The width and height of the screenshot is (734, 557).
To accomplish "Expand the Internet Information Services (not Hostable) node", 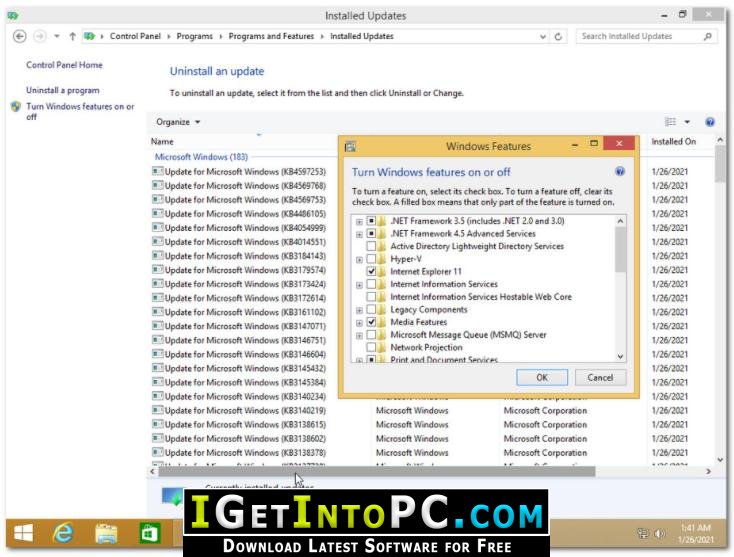I will [359, 285].
